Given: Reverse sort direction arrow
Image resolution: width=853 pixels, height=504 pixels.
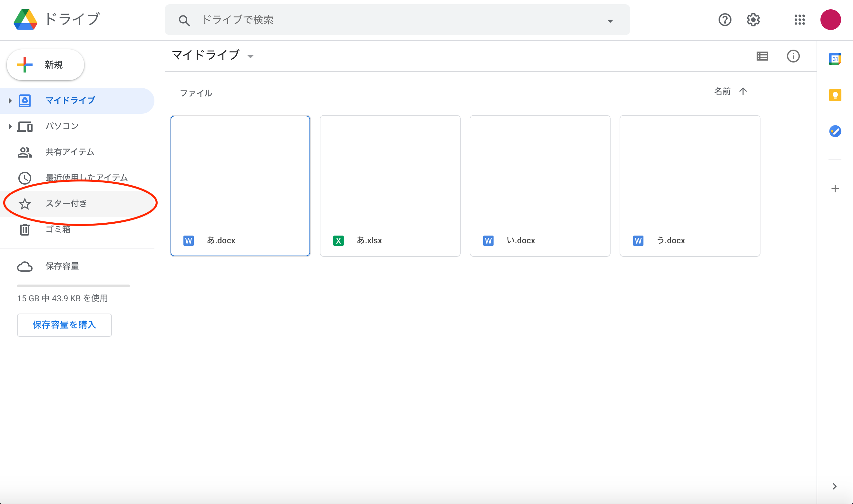Looking at the screenshot, I should point(743,92).
